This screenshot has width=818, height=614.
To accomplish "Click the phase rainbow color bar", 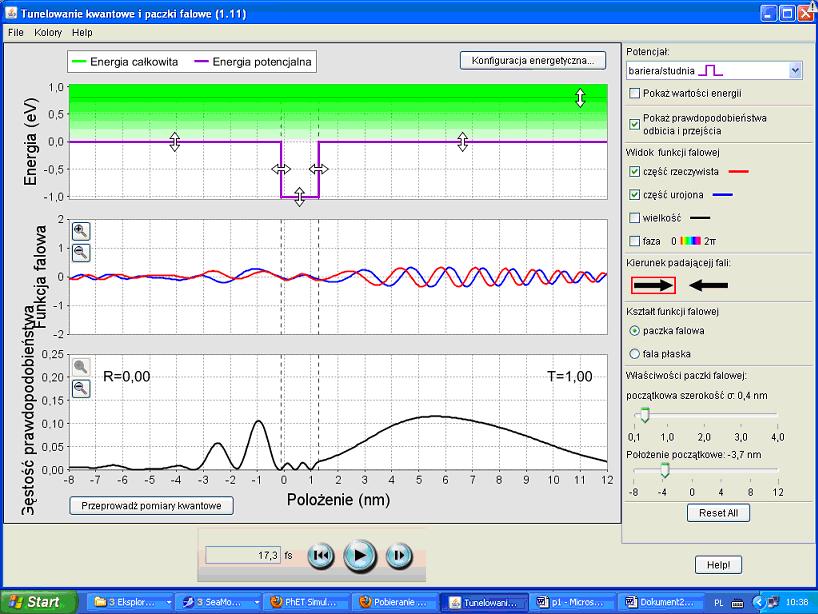I will pyautogui.click(x=690, y=241).
